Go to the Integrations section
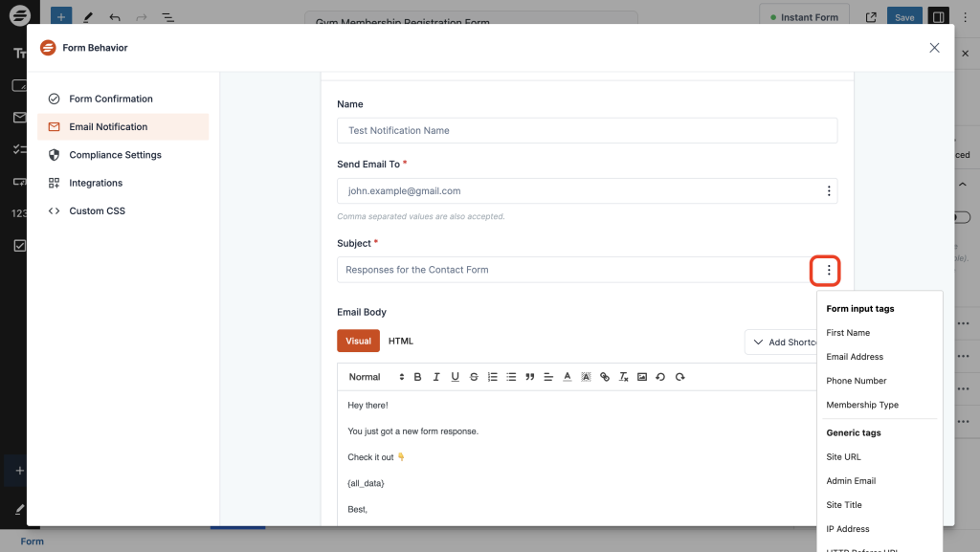The height and width of the screenshot is (552, 980). [x=96, y=183]
